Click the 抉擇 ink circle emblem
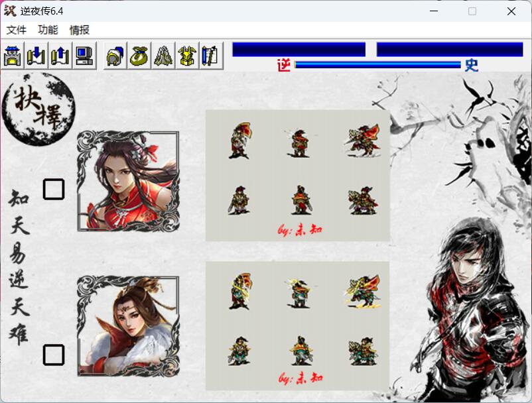532x403 pixels. coord(38,109)
